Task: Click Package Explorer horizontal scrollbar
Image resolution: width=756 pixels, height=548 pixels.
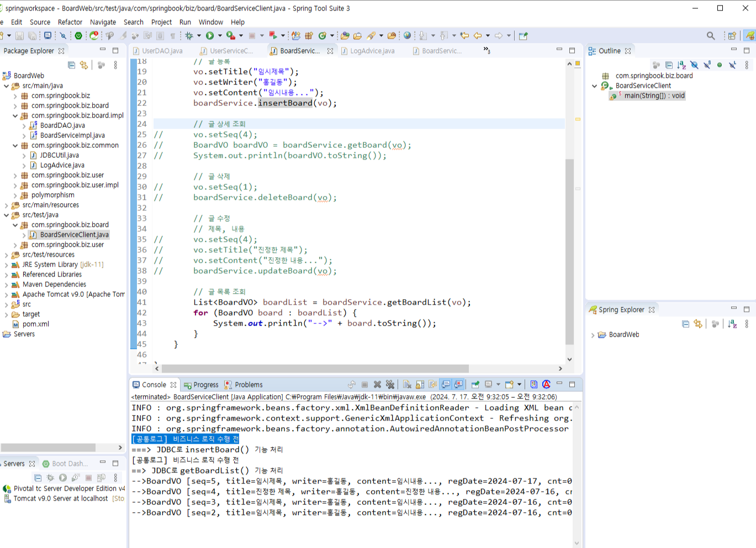Action: click(49, 448)
